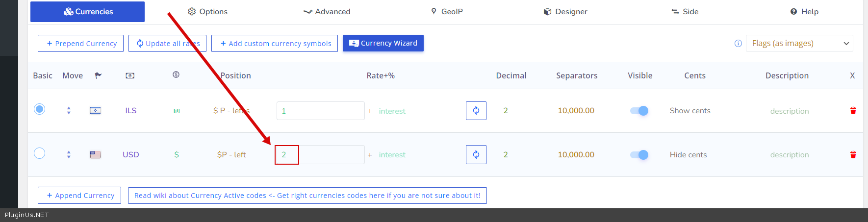Click the Israel flag image
The height and width of the screenshot is (222, 868).
(x=95, y=111)
